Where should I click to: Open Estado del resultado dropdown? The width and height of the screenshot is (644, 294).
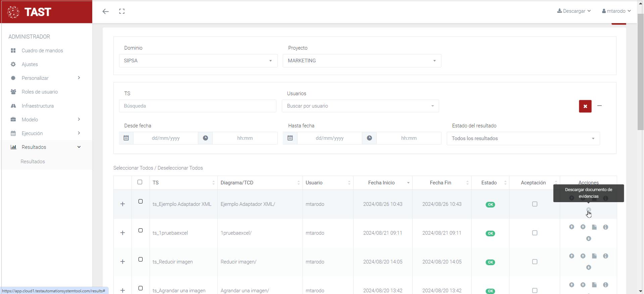523,138
